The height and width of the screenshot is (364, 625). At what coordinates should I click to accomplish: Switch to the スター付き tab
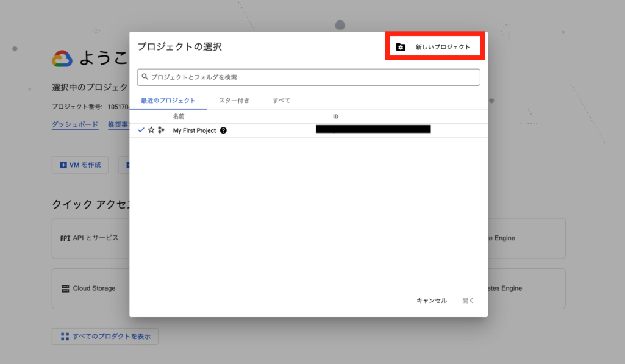234,100
